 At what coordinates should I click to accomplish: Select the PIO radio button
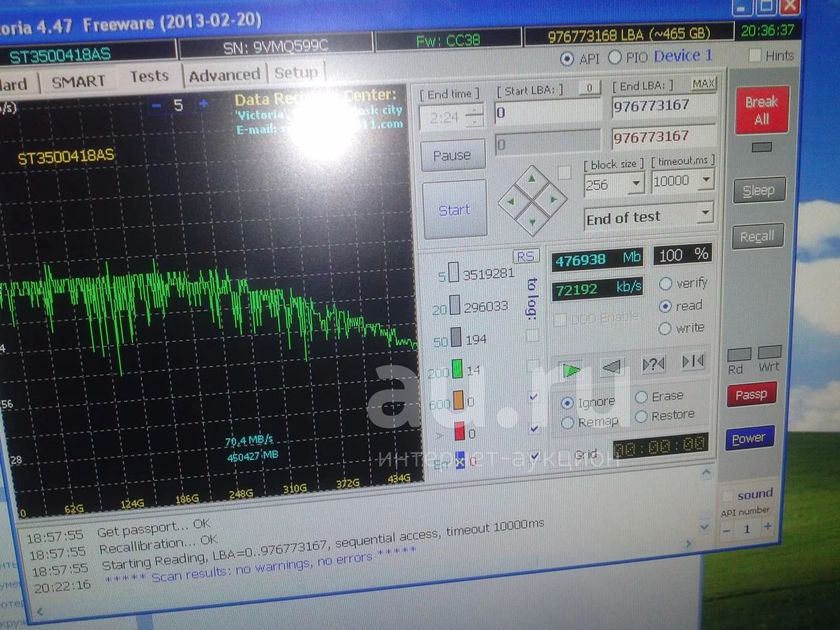click(614, 57)
